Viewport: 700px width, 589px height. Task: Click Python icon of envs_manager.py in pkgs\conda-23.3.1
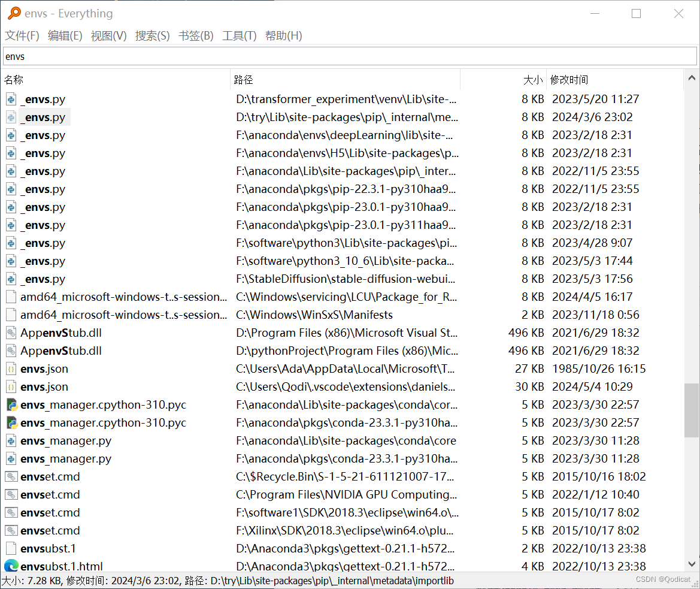coord(11,458)
